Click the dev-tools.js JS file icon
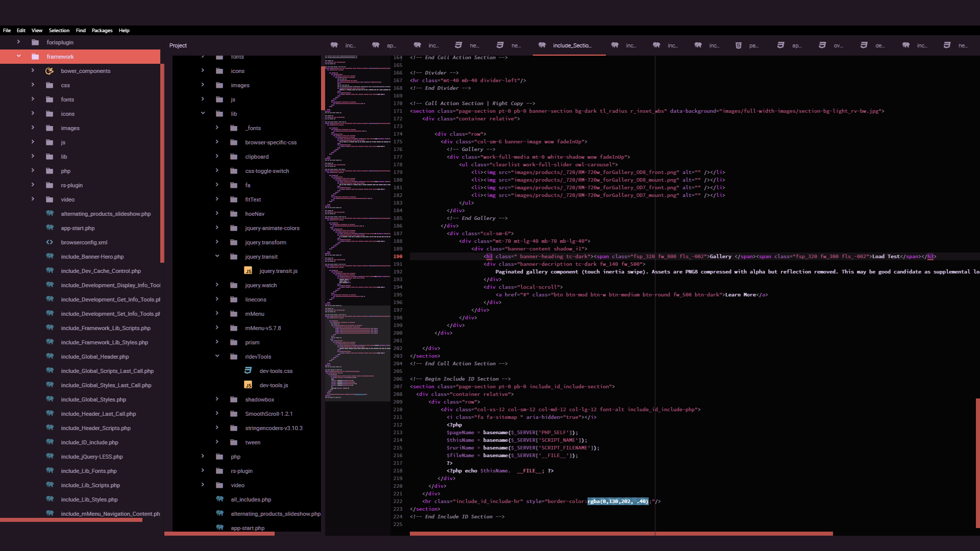Screen dimensions: 980x551 (x=248, y=385)
